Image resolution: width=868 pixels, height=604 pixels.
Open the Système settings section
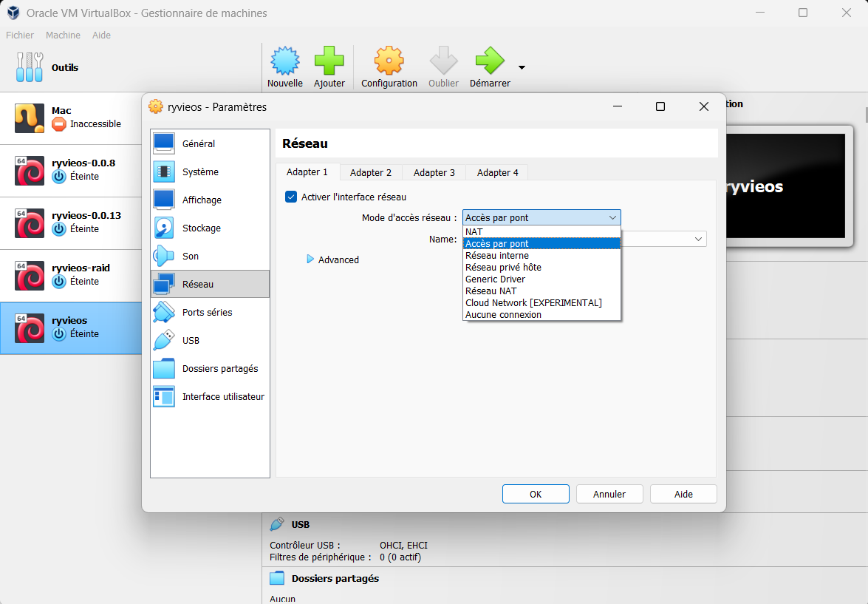[210, 172]
